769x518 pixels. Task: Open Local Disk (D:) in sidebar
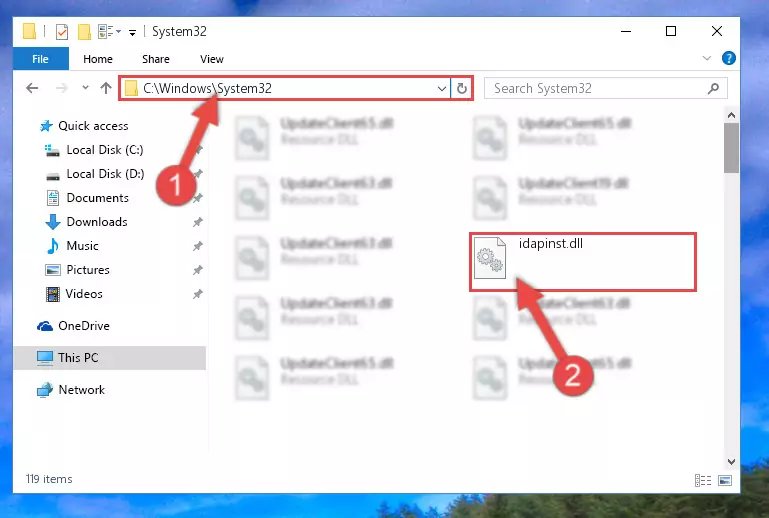105,174
